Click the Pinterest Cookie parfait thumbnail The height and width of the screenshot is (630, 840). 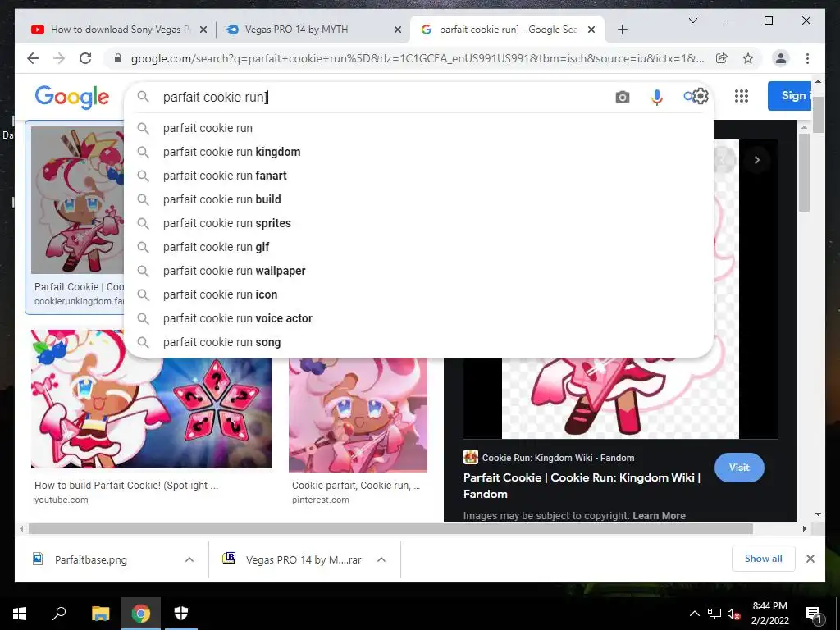click(358, 414)
